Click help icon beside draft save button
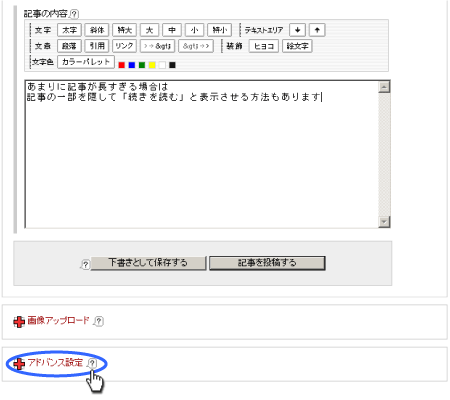This screenshot has width=450, height=400. tap(85, 264)
